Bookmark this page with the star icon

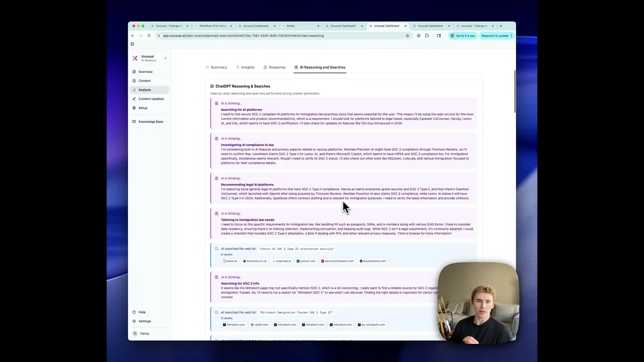pos(407,36)
